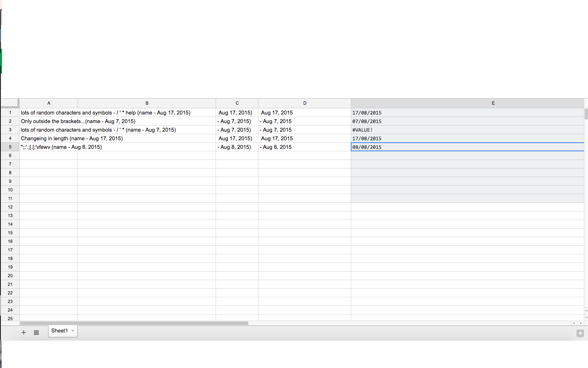The width and height of the screenshot is (588, 368).
Task: Click the scroll right arrow icon
Action: pyautogui.click(x=581, y=323)
